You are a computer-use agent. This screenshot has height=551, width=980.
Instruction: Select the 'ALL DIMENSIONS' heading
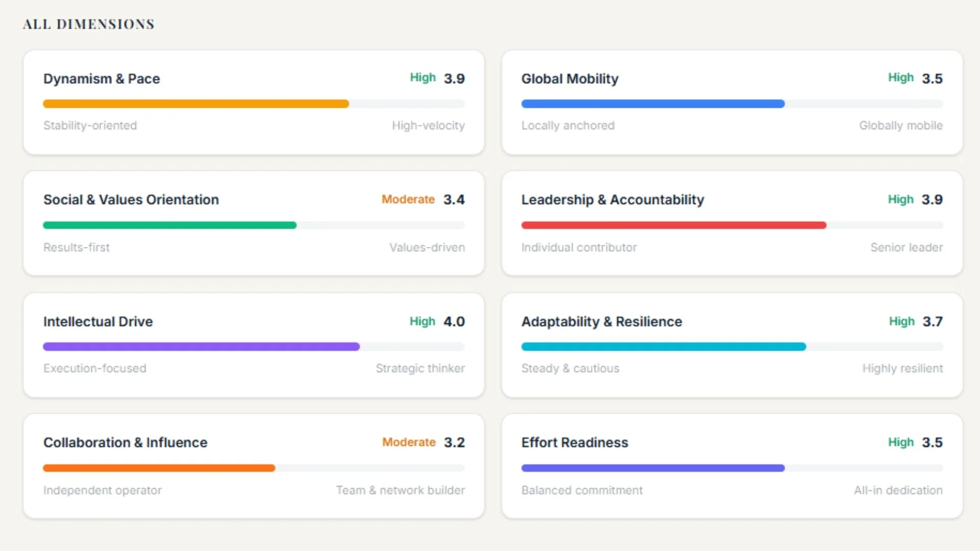click(x=88, y=24)
